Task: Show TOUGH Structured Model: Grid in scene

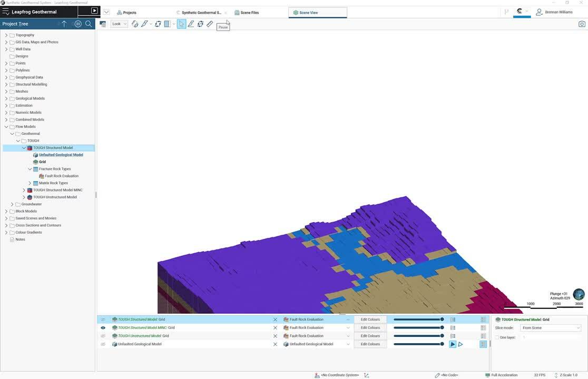Action: [x=103, y=320]
